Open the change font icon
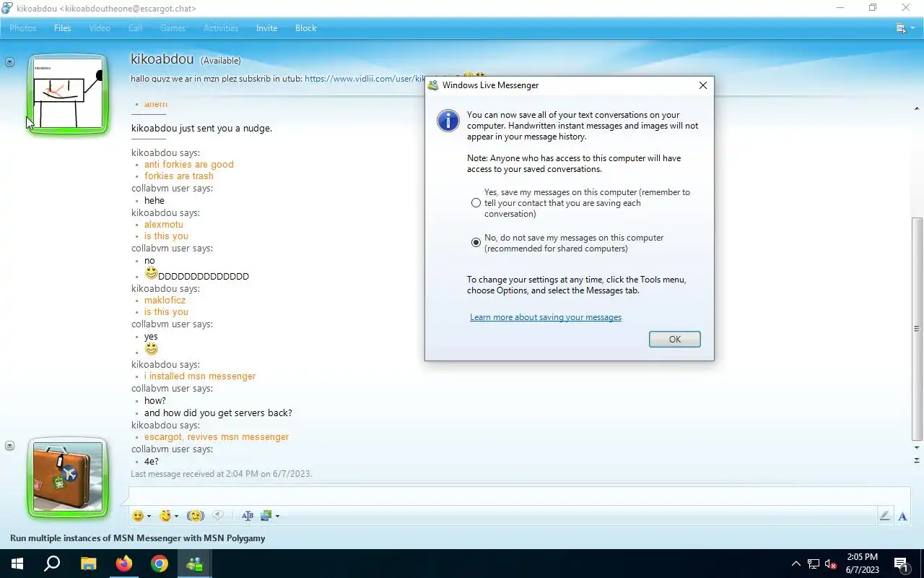This screenshot has width=924, height=578. [x=248, y=516]
